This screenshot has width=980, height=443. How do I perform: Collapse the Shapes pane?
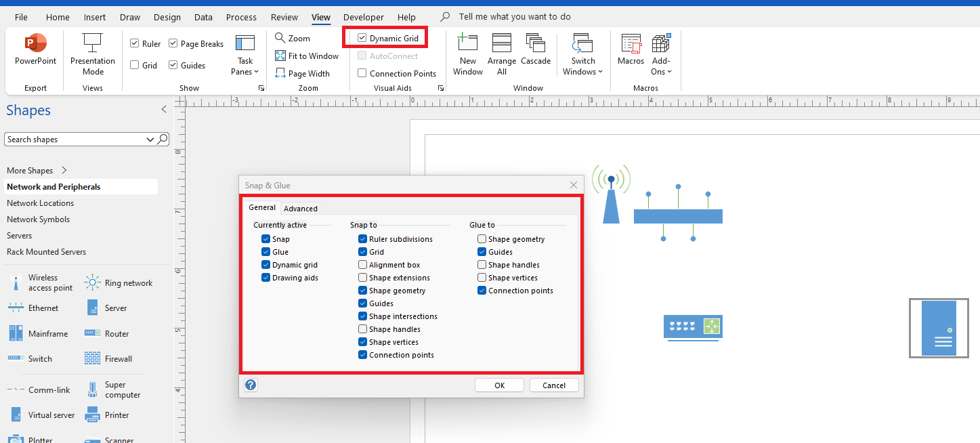(x=163, y=110)
